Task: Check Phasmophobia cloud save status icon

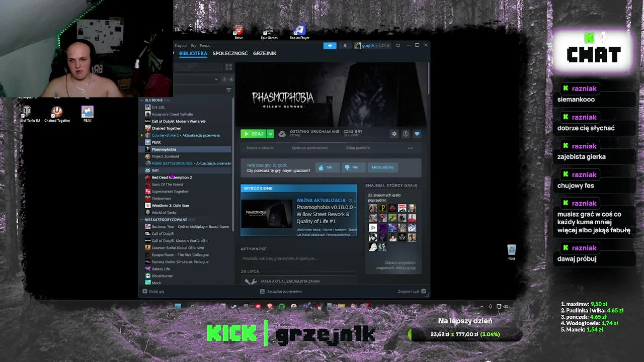Action: pos(282,134)
